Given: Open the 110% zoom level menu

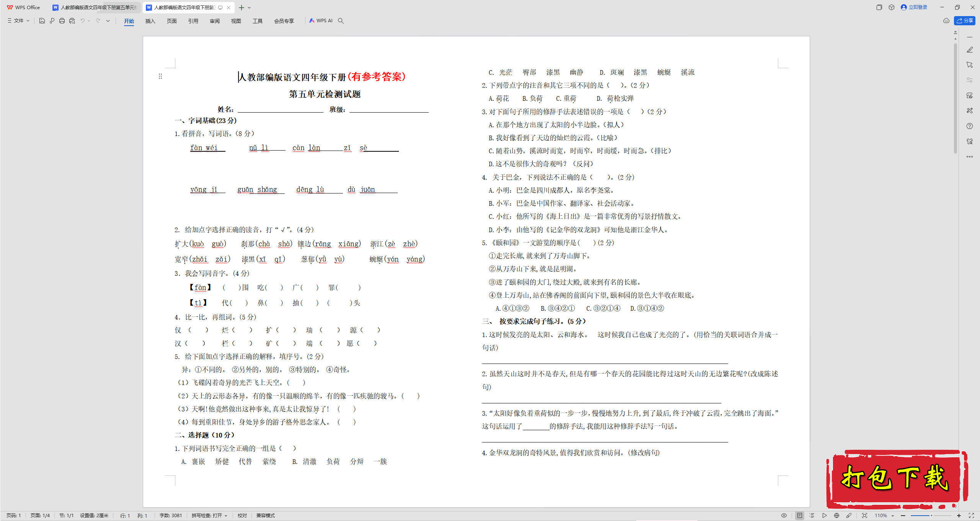Looking at the screenshot, I should [881, 516].
